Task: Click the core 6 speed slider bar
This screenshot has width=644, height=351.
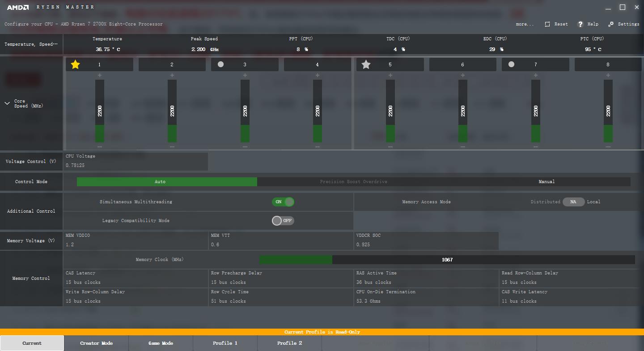Action: (463, 111)
